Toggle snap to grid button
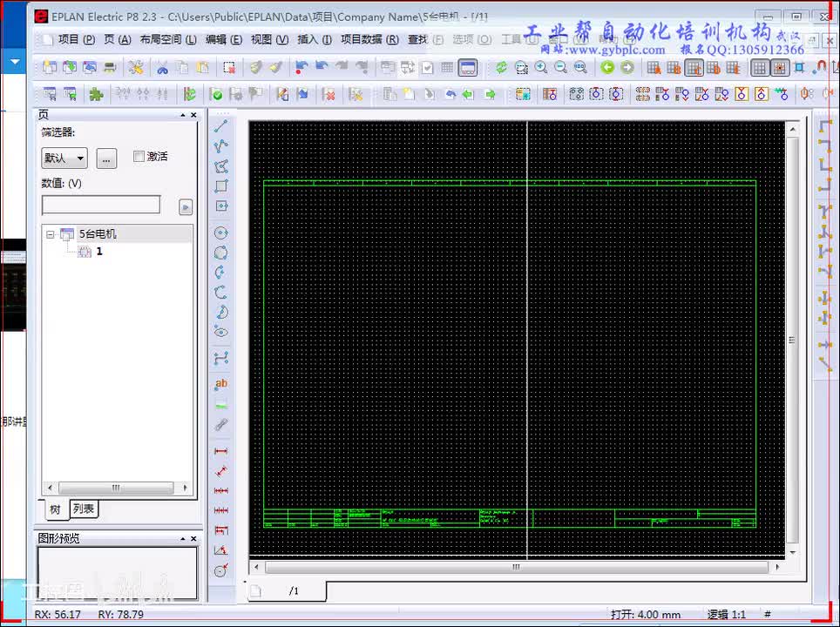 (779, 68)
